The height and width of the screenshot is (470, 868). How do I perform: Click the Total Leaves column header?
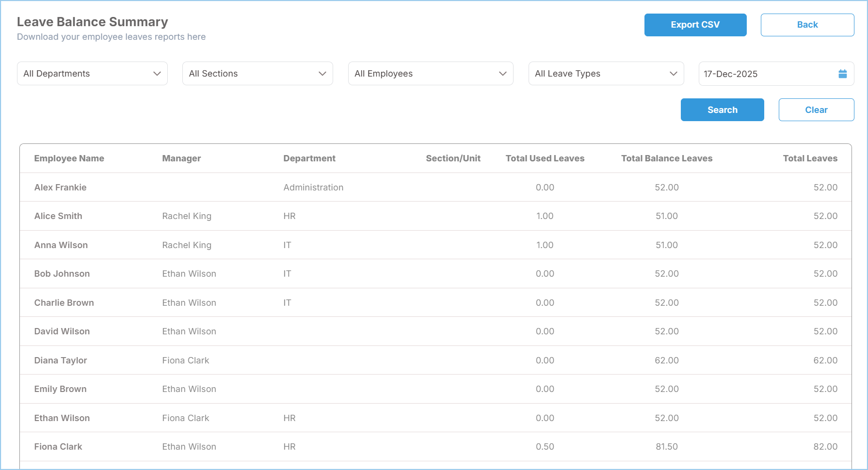point(810,158)
